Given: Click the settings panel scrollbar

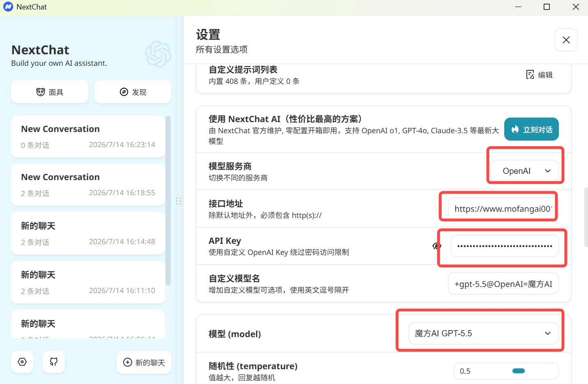Looking at the screenshot, I should click(586, 217).
